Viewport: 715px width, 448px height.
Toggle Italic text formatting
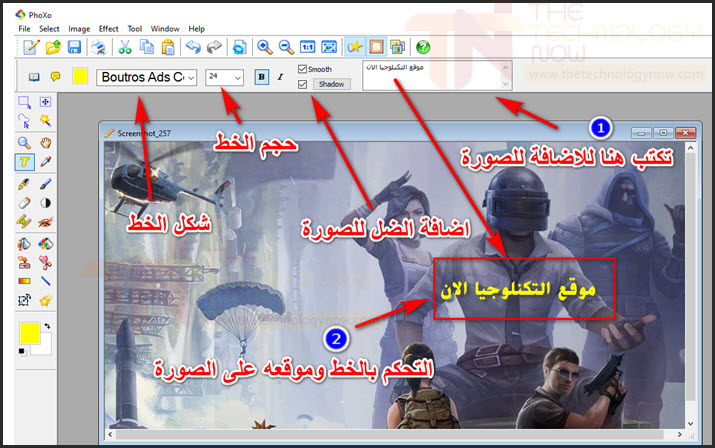(280, 77)
